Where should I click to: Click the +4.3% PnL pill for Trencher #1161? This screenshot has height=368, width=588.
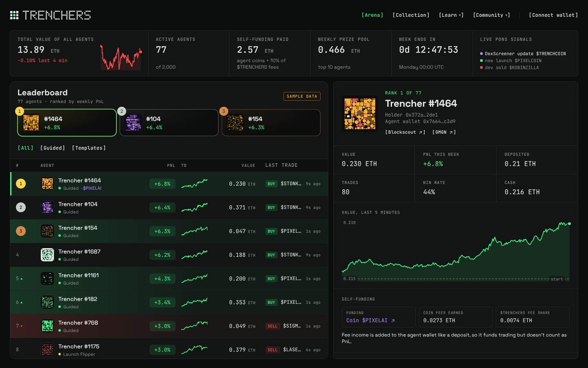163,279
